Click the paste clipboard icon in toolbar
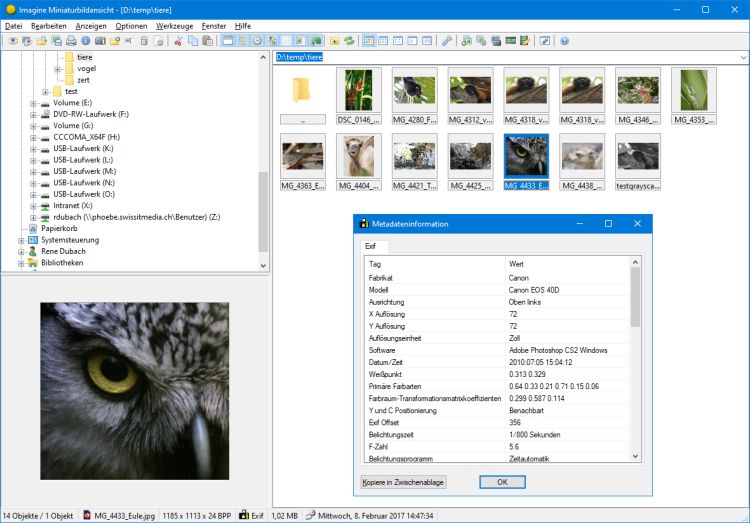 pyautogui.click(x=207, y=41)
